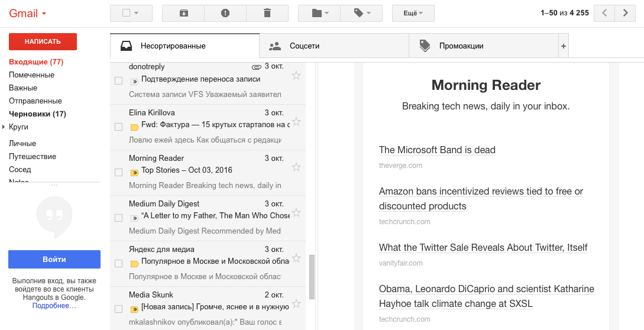Switch to the Несортированные tab
This screenshot has height=330, width=644.
tap(185, 46)
